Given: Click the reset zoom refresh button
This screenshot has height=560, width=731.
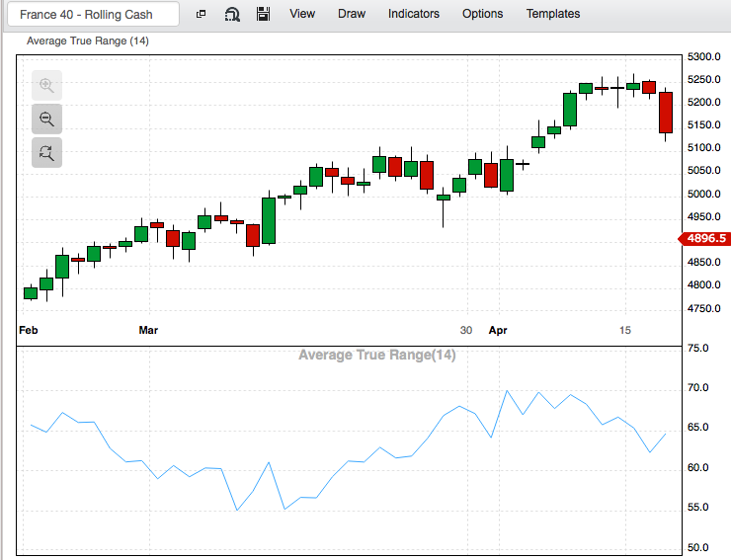Looking at the screenshot, I should coord(46,152).
